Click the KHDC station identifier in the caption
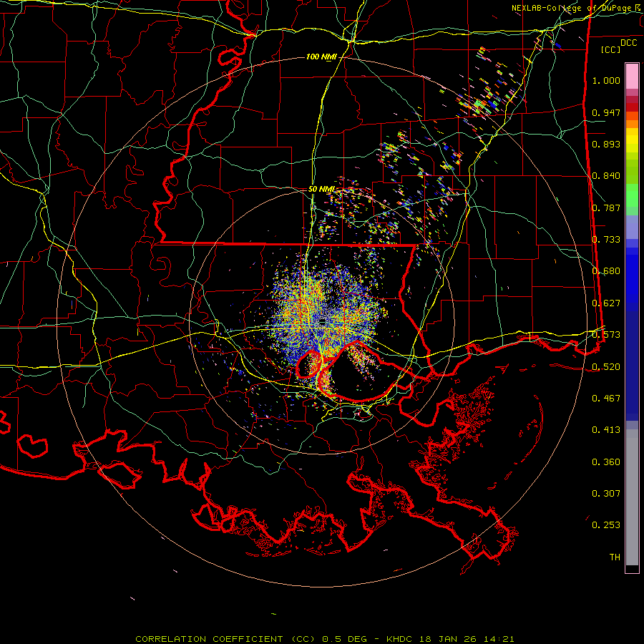Viewport: 644px width, 644px height. (401, 639)
